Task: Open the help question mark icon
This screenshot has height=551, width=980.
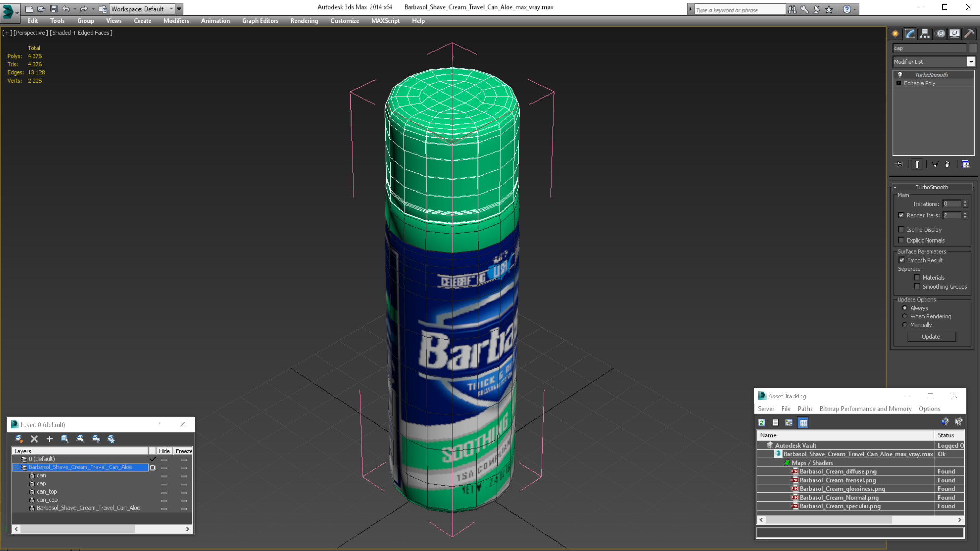Action: coord(847,9)
